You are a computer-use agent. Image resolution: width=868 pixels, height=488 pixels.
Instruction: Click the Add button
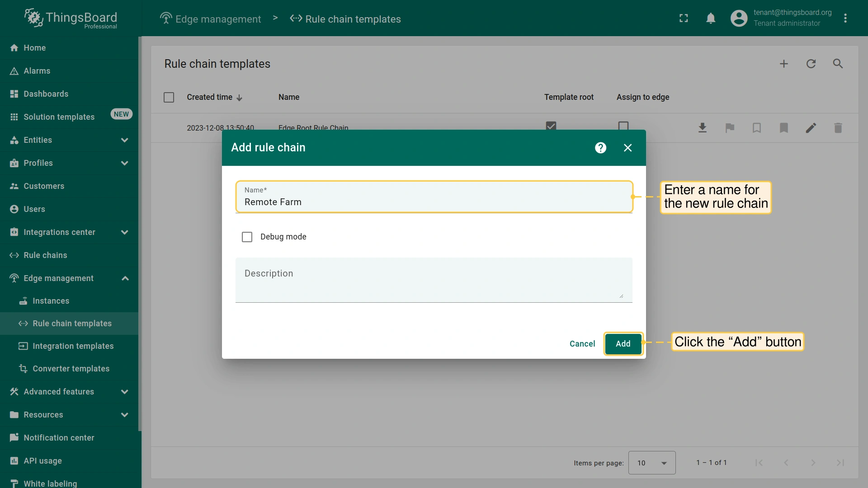click(623, 344)
